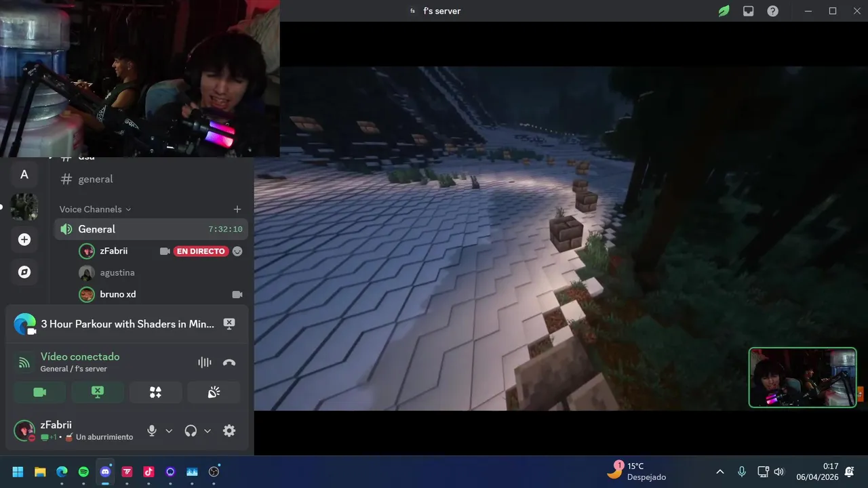Open microphone input options dropdown

tap(169, 430)
